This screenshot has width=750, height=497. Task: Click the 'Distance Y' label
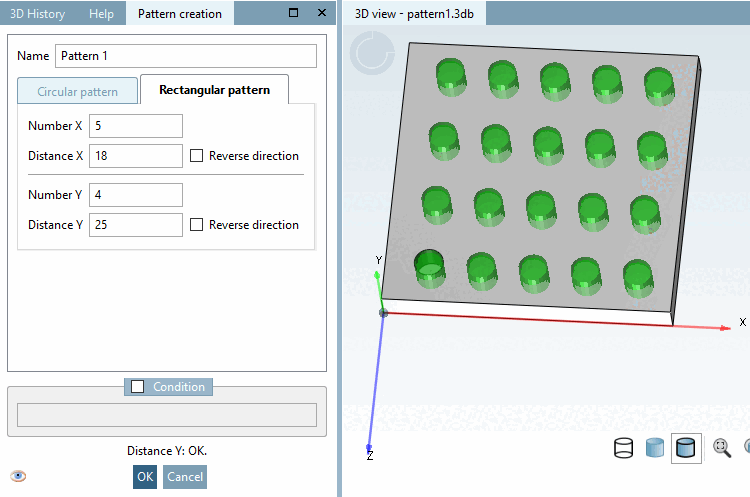[x=55, y=225]
